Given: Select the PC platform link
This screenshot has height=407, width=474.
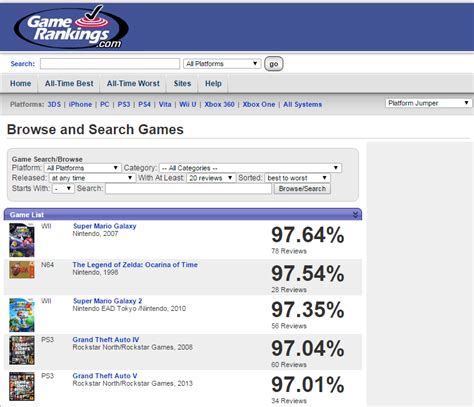Looking at the screenshot, I should coord(105,104).
